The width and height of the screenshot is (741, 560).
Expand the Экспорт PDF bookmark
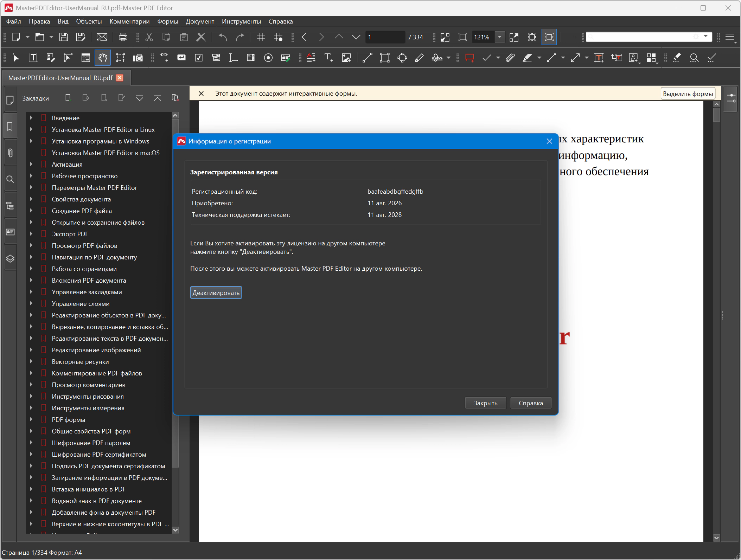pos(31,234)
